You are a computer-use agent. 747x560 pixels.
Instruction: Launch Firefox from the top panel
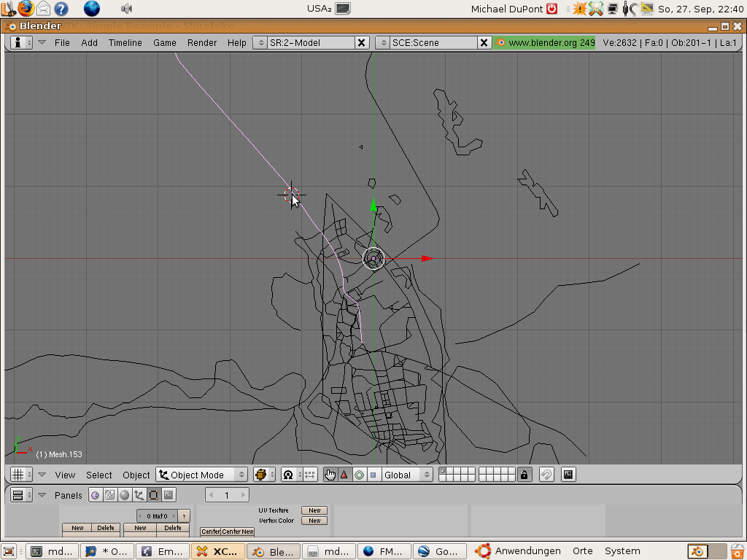click(26, 8)
